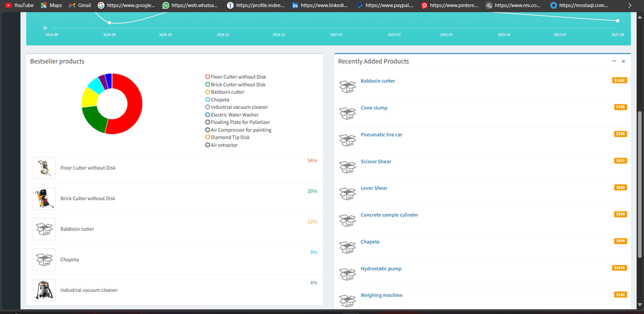644x314 pixels.
Task: Open the Gmail bookmark
Action: (x=80, y=5)
